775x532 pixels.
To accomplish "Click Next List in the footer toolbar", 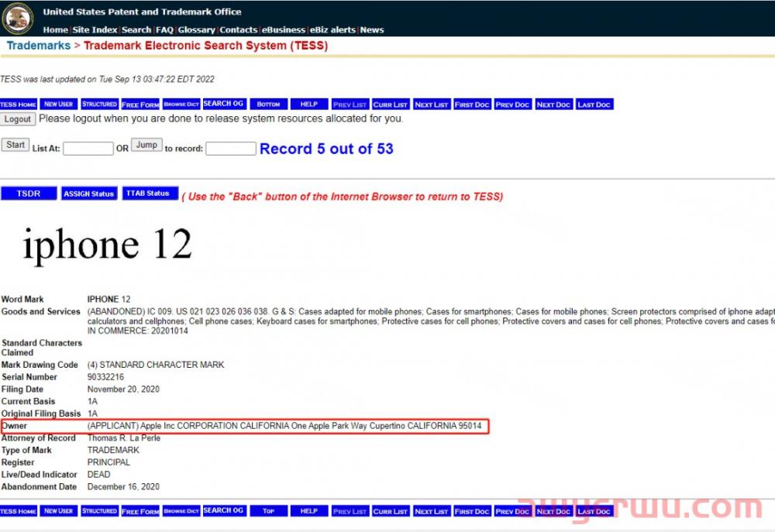I will tap(432, 511).
